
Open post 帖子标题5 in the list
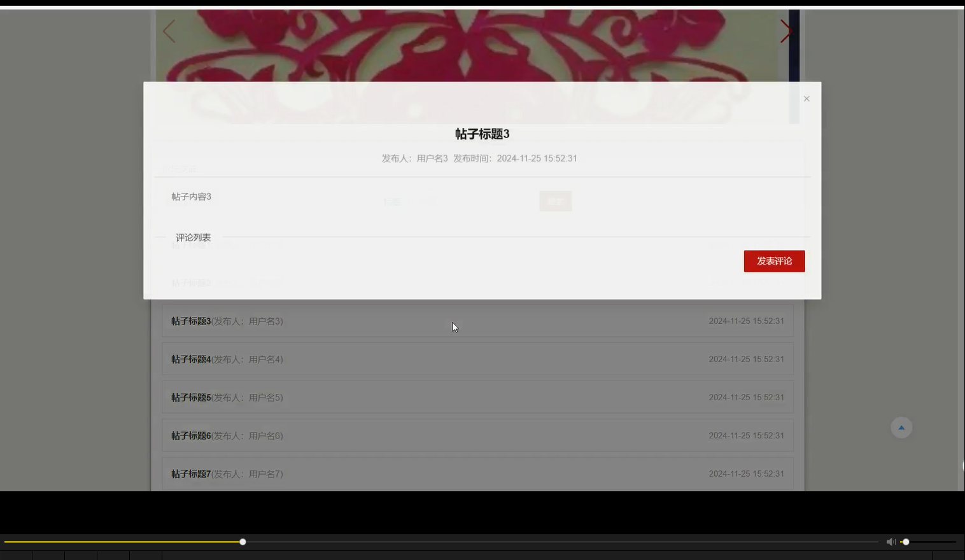477,397
